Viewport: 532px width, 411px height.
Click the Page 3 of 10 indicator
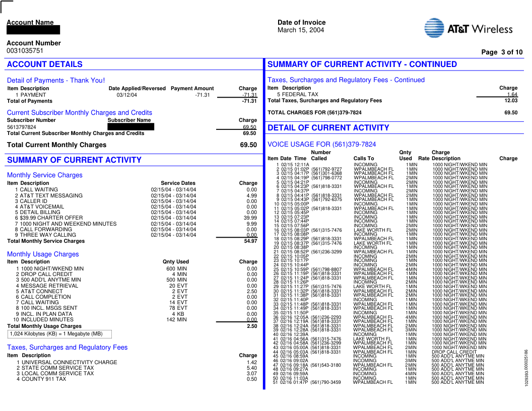tap(502, 52)
